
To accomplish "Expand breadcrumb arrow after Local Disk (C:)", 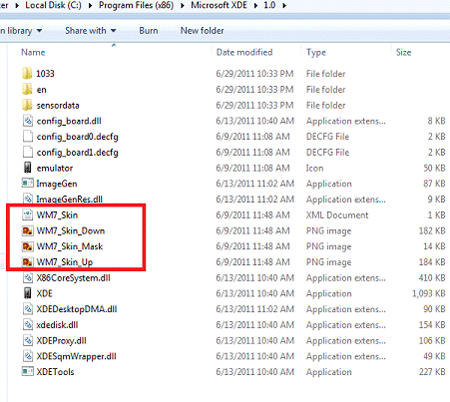I will pos(90,5).
